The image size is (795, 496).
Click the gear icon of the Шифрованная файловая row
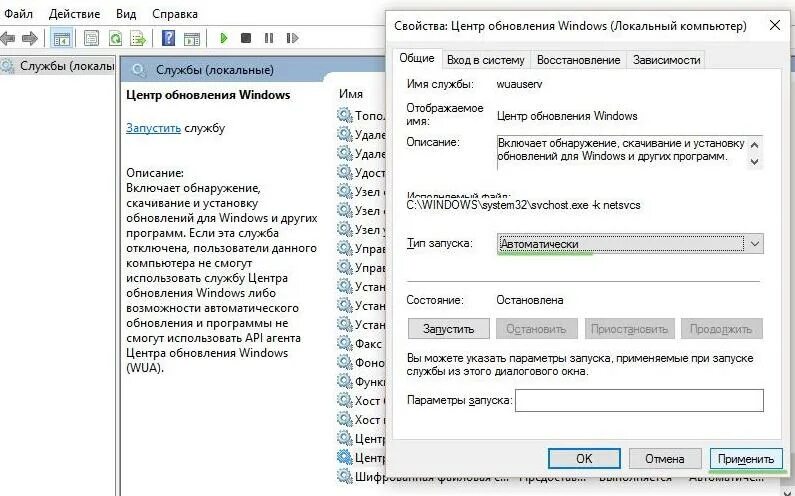pyautogui.click(x=345, y=476)
